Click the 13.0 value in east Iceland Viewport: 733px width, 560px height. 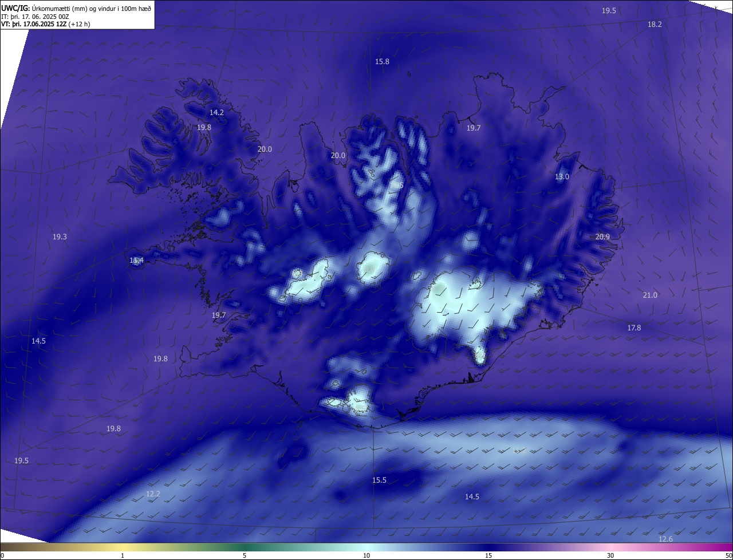[562, 177]
